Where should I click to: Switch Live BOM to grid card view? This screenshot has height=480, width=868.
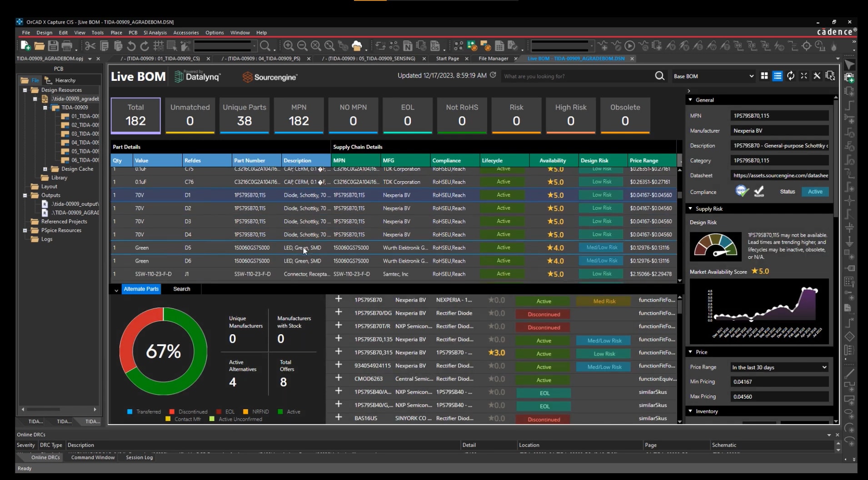coord(764,76)
